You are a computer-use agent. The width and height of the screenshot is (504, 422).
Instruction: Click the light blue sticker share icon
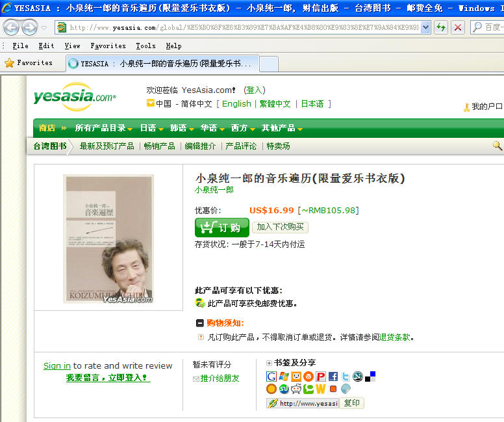click(346, 389)
